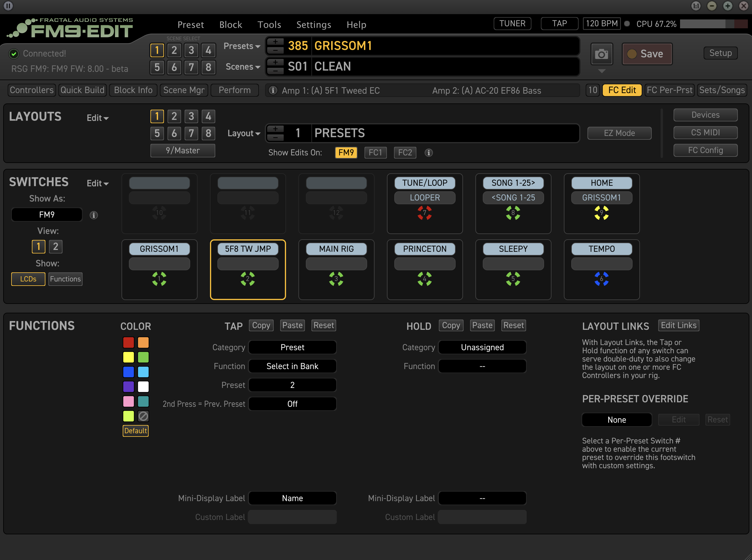The height and width of the screenshot is (560, 752).
Task: Click the green ring on PRINCETON switch 4
Action: (x=424, y=279)
